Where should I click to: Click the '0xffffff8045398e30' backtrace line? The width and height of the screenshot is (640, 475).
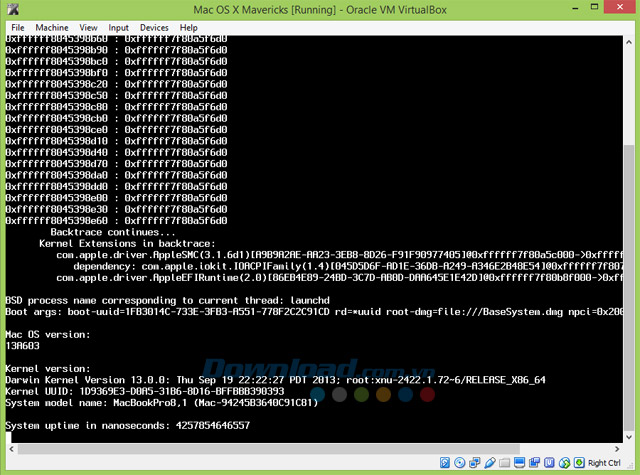[x=116, y=209]
